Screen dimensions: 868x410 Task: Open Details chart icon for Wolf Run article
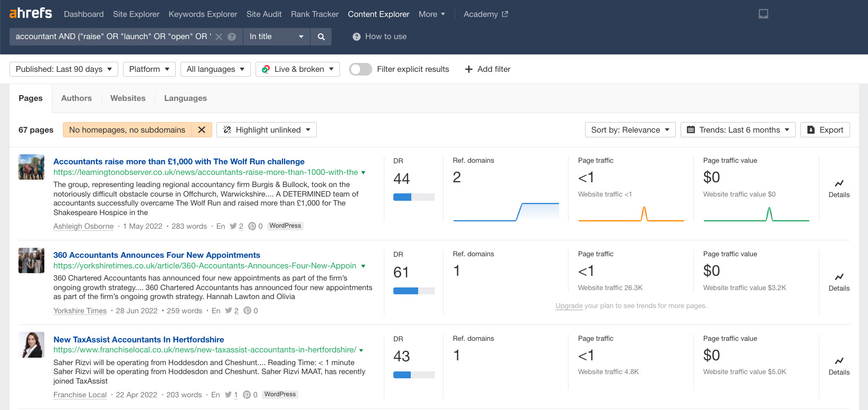click(x=839, y=184)
